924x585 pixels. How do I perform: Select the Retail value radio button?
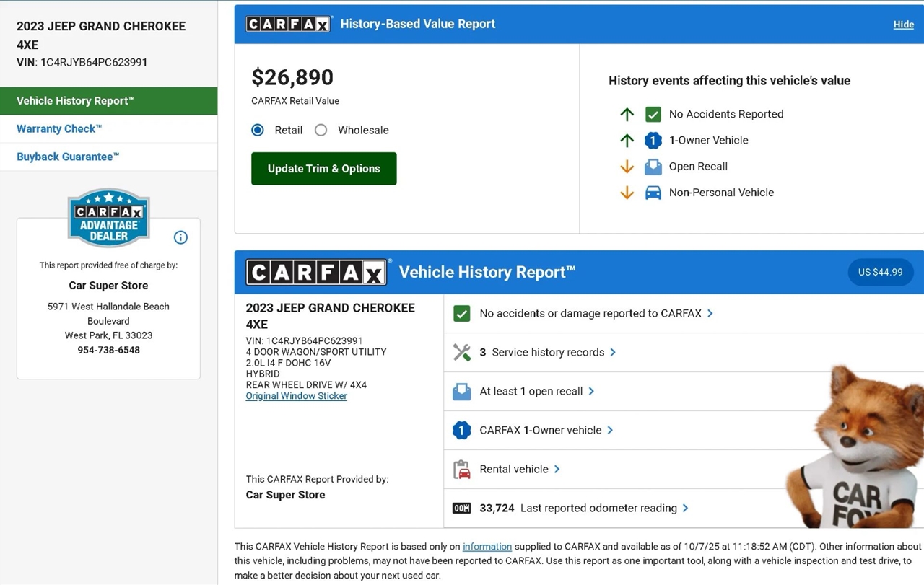point(258,130)
